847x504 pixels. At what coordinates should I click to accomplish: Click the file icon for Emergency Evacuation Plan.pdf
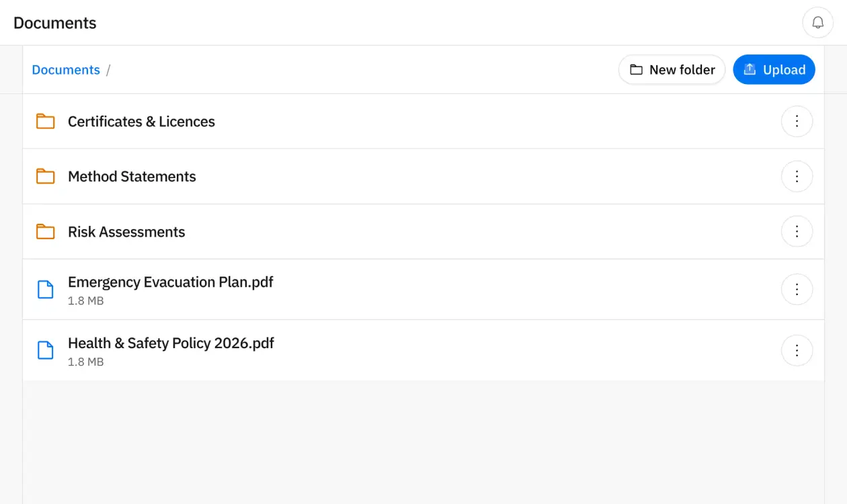[45, 289]
